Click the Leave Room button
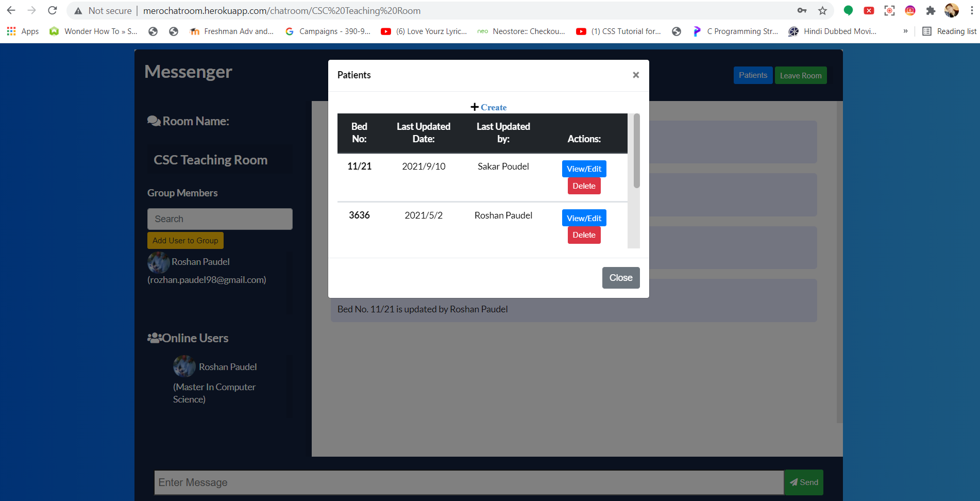 pyautogui.click(x=800, y=76)
